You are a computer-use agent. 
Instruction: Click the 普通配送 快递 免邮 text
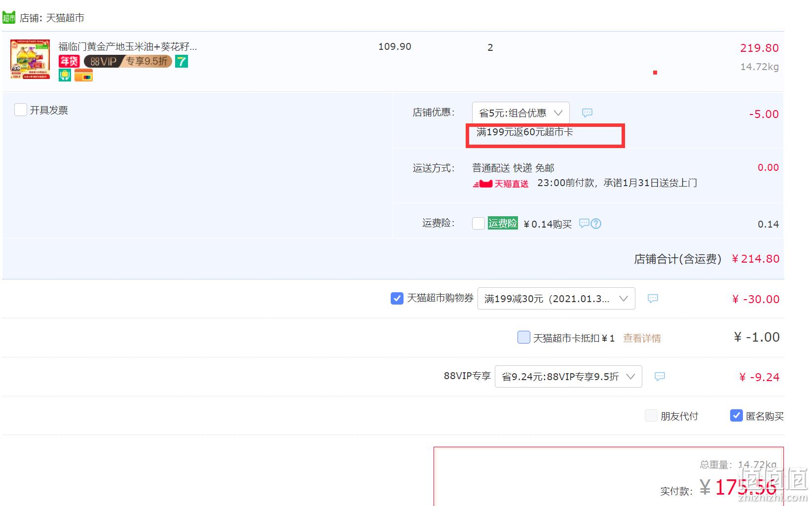click(x=513, y=168)
